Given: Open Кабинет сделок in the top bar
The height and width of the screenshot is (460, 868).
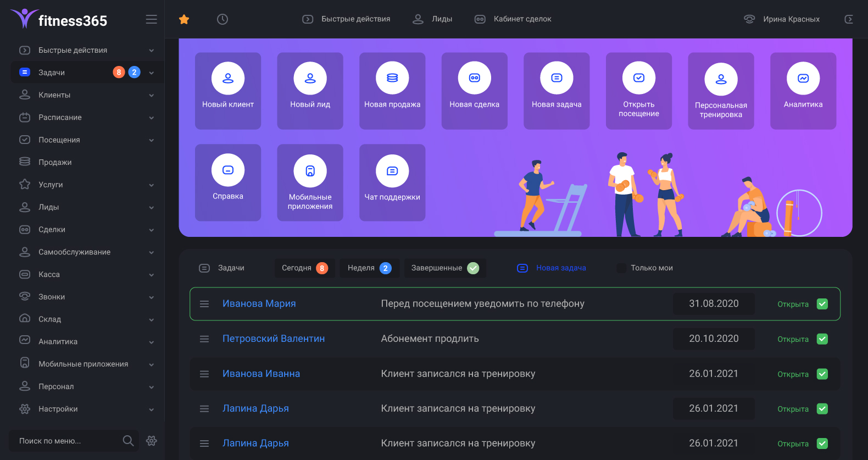Looking at the screenshot, I should [513, 19].
